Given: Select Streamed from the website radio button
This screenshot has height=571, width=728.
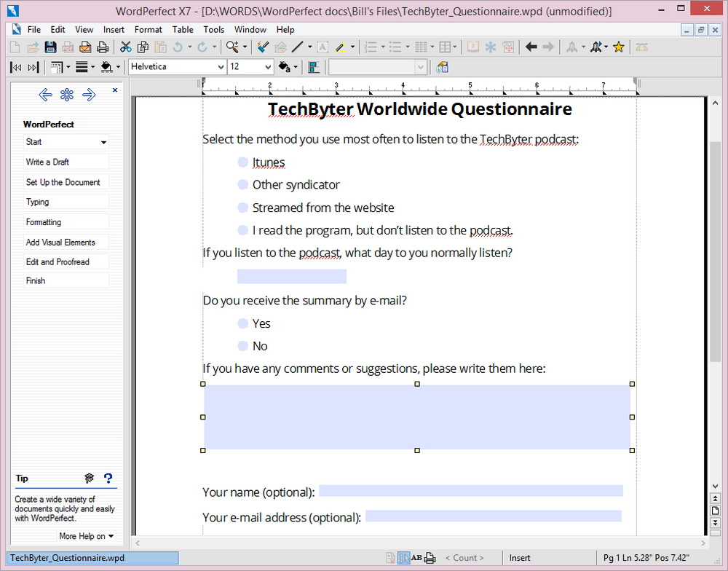Looking at the screenshot, I should tap(243, 208).
